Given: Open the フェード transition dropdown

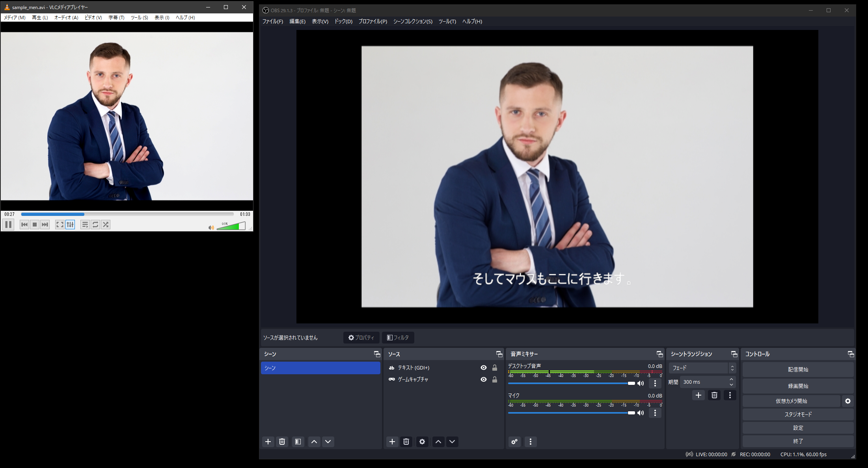Looking at the screenshot, I should pos(702,368).
